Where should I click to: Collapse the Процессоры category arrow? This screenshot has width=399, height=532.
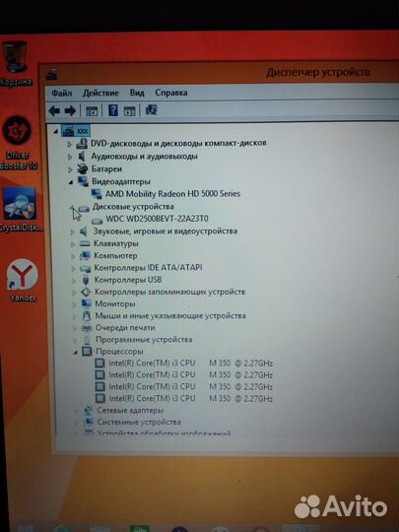click(x=75, y=353)
